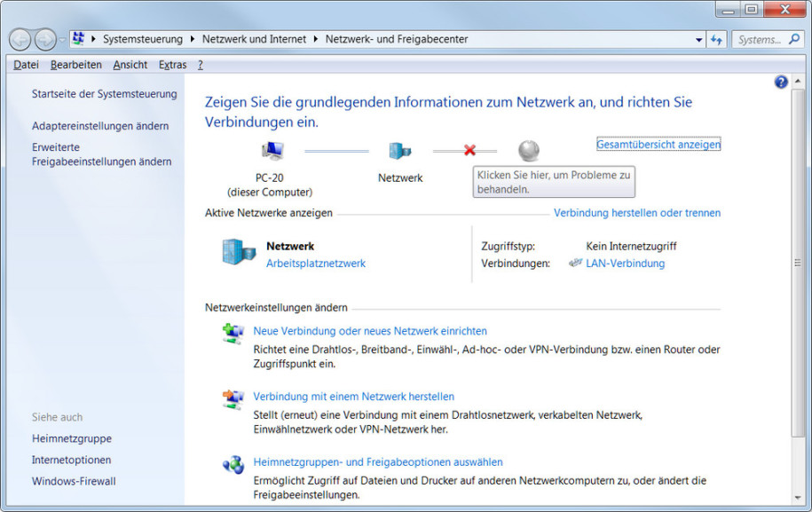Viewport: 812px width, 512px height.
Task: Click the Kein Internetzugriff text
Action: point(631,246)
